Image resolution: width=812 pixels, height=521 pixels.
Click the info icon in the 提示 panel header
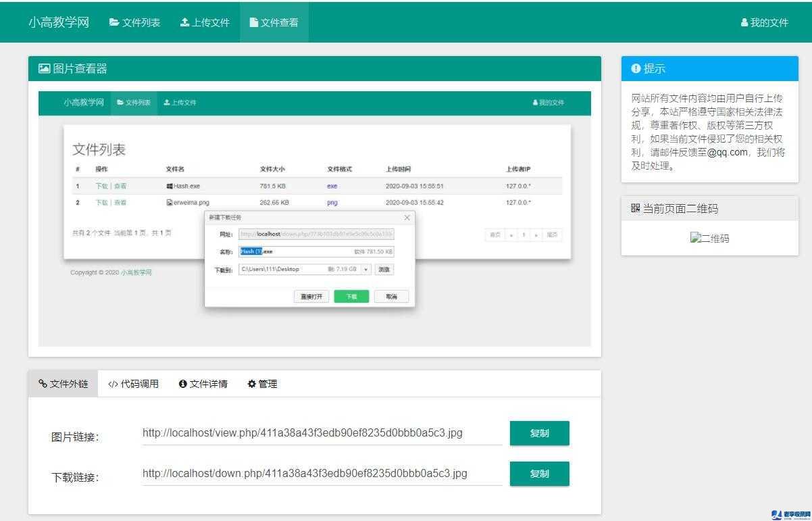(x=635, y=68)
